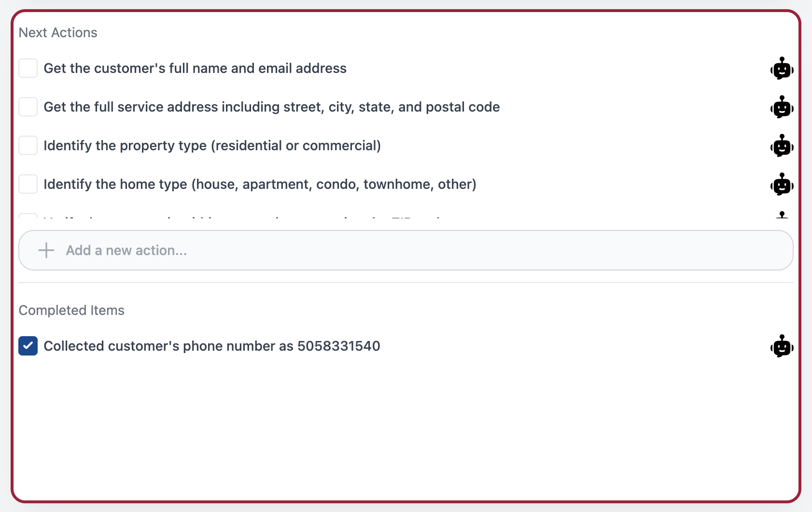Image resolution: width=812 pixels, height=512 pixels.
Task: Click robot icon next to home type action
Action: [782, 185]
